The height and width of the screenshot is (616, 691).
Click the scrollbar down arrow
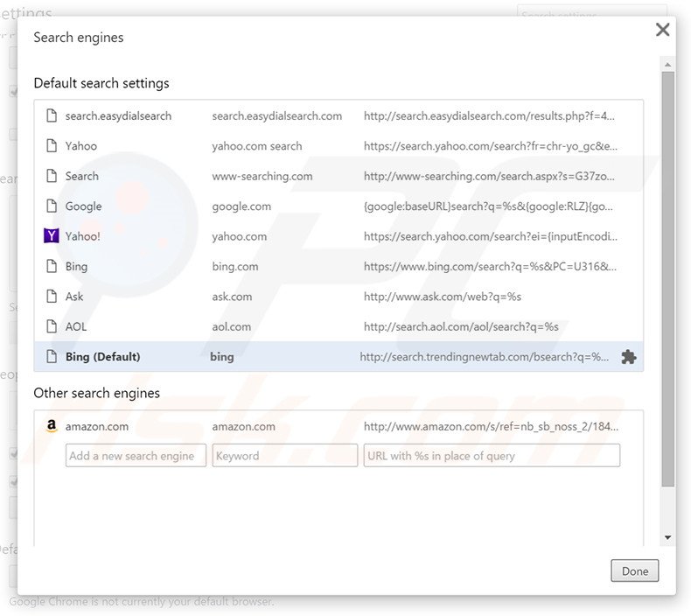667,537
